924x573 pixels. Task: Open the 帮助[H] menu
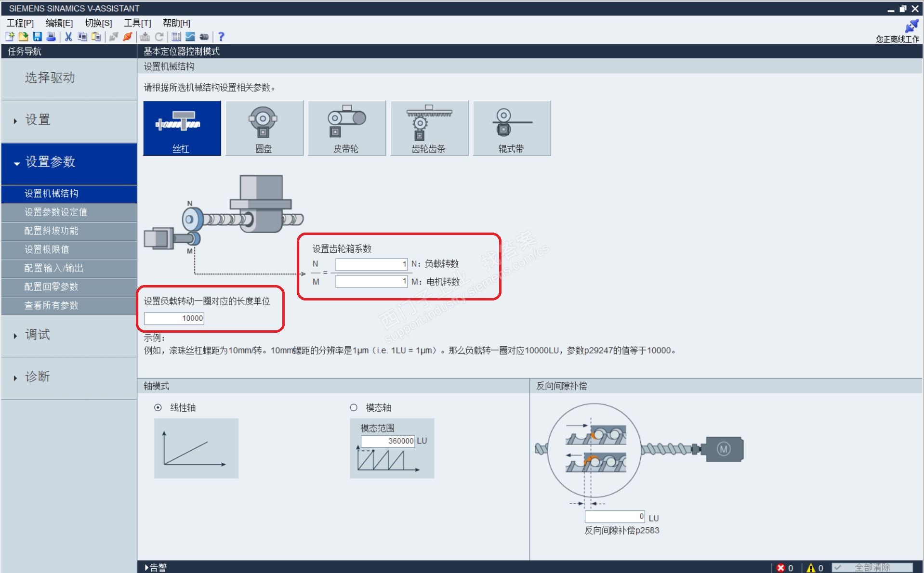(176, 23)
